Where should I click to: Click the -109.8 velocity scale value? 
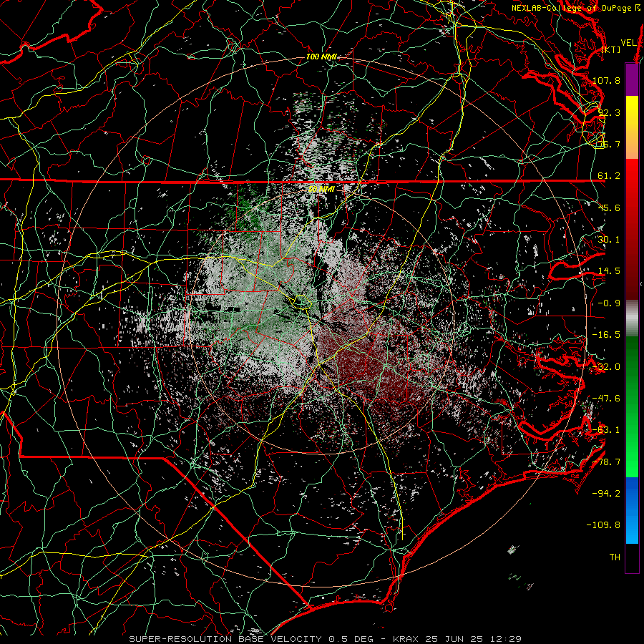(603, 525)
